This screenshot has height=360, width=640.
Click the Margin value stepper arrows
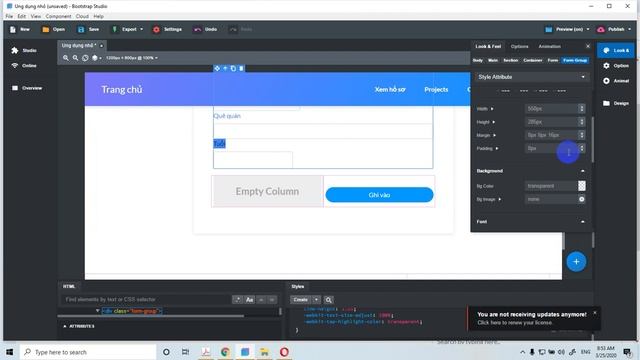[582, 135]
